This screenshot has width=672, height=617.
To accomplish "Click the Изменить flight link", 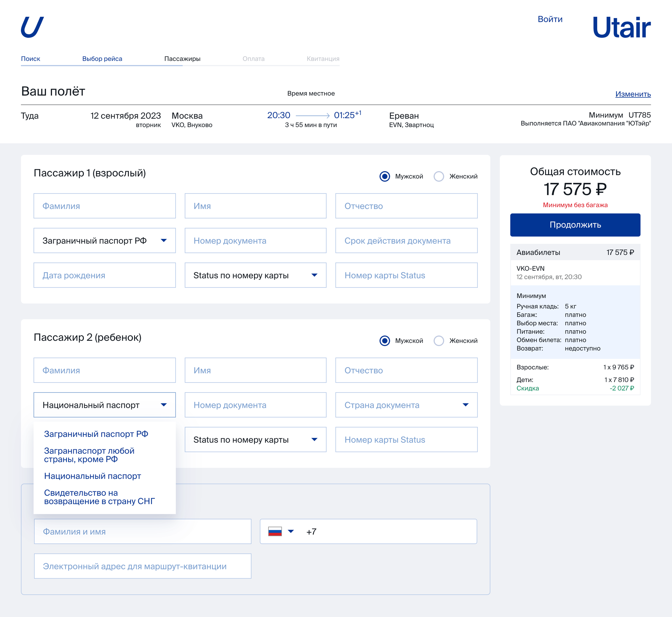I will click(633, 94).
